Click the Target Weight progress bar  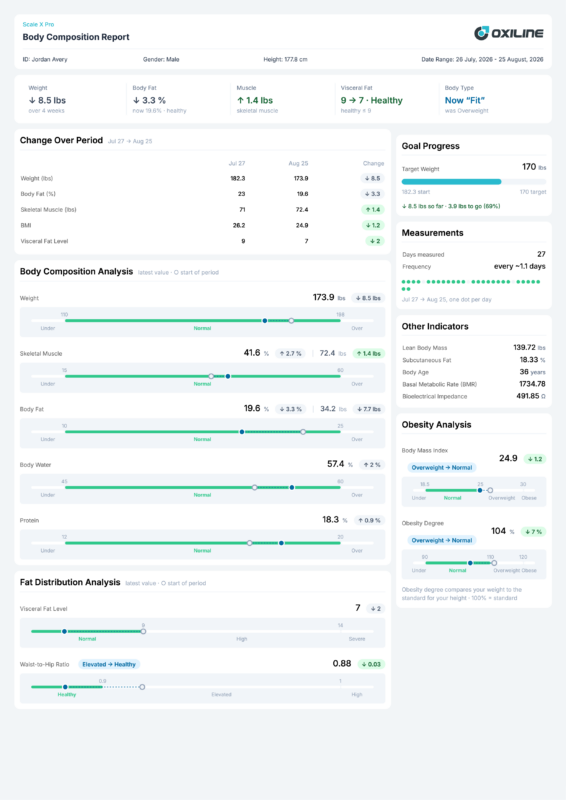click(x=474, y=182)
